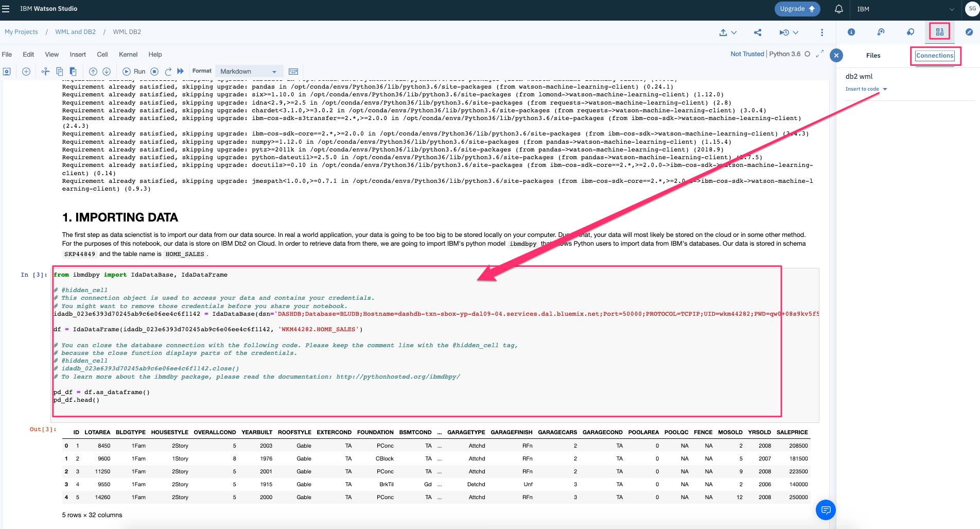
Task: Click the 208500 sale price cell
Action: pos(798,446)
